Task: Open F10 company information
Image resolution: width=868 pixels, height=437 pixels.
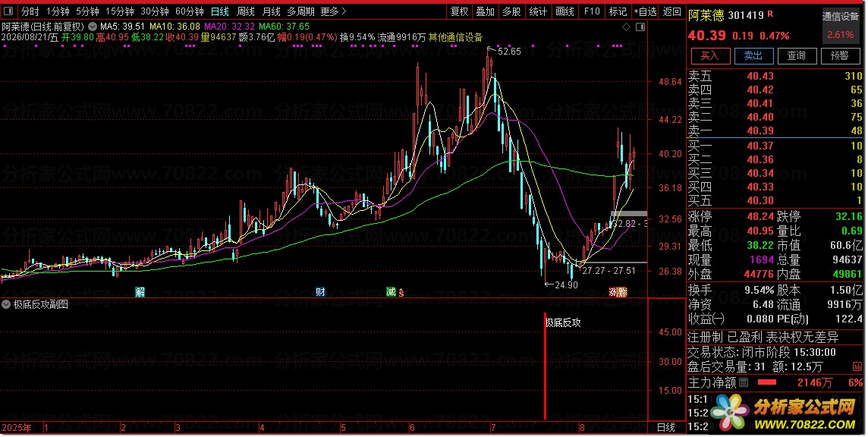Action: click(591, 11)
